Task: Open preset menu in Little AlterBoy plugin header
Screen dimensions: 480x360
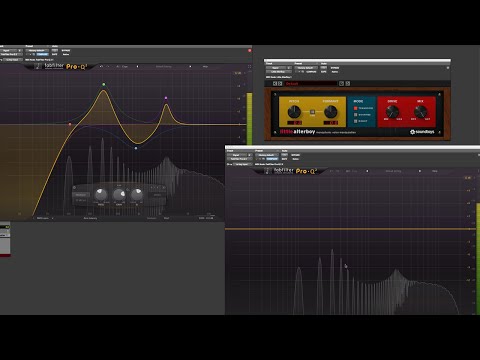Action: (x=306, y=68)
